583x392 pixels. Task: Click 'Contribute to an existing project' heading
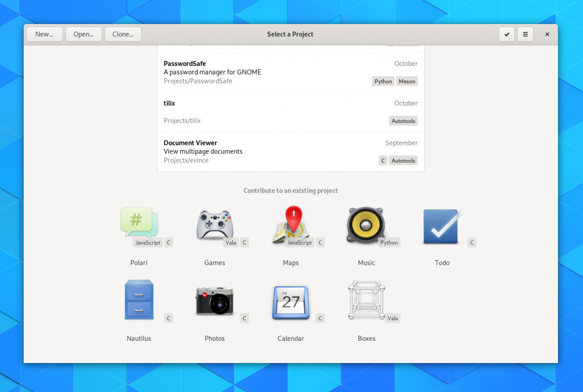tap(291, 191)
